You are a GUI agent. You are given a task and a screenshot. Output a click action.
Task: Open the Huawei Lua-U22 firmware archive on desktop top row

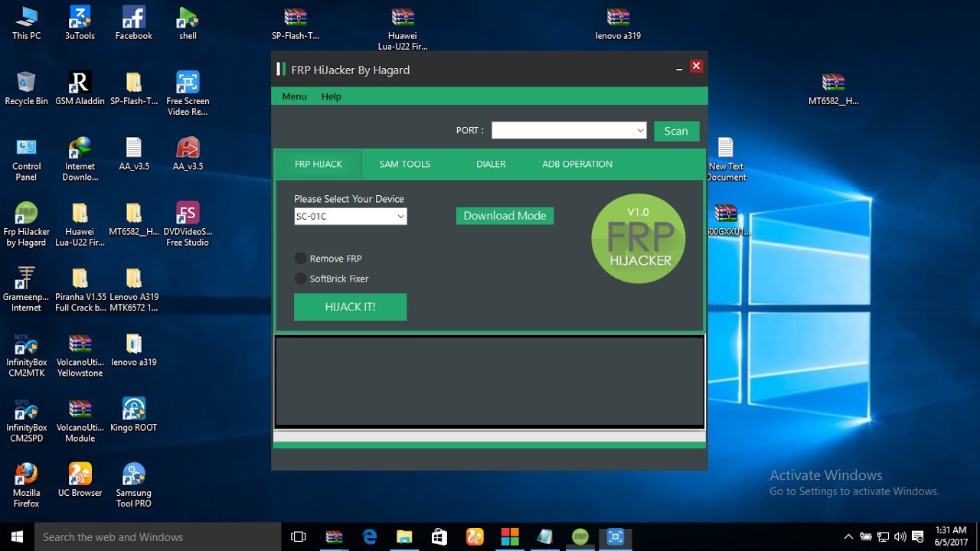click(x=403, y=28)
